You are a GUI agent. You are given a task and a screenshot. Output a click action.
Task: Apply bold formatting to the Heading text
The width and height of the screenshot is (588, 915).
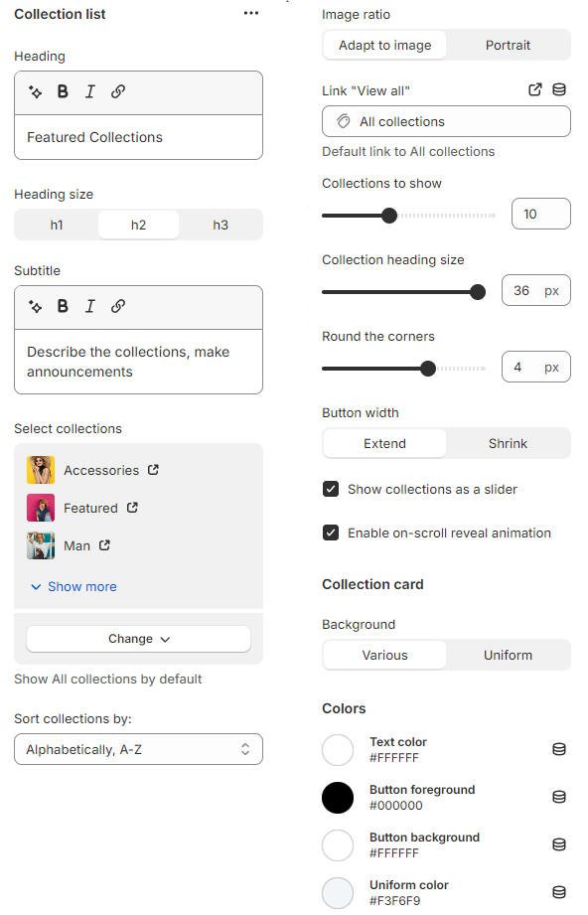[x=63, y=90]
